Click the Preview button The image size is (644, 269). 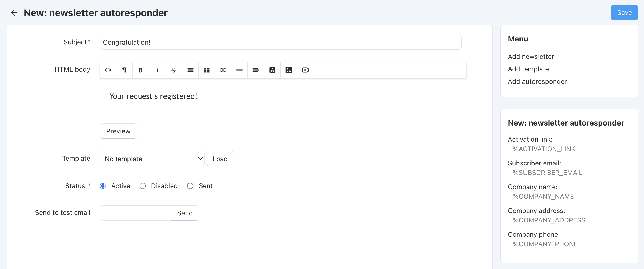(118, 131)
